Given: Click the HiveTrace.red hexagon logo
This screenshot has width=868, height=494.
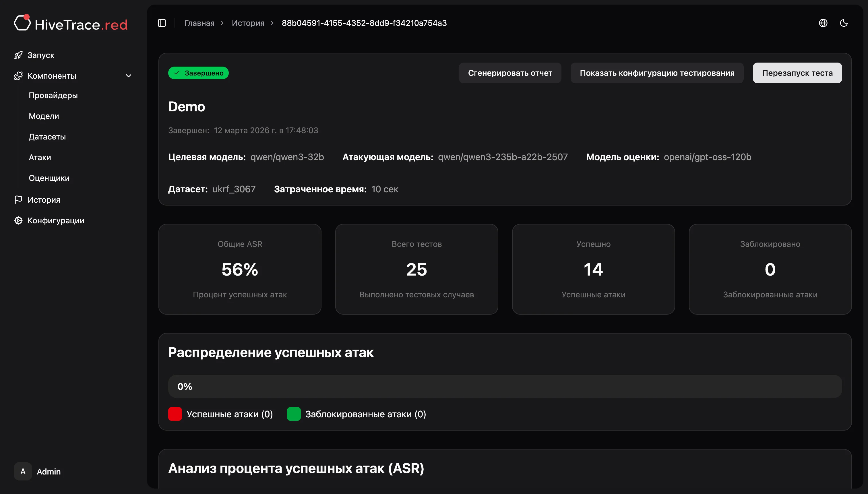Looking at the screenshot, I should (x=22, y=23).
